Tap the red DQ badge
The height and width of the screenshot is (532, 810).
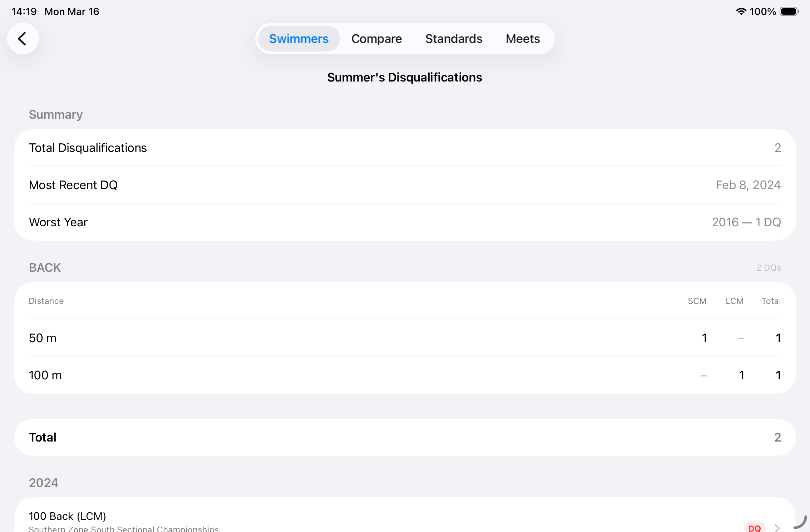(754, 527)
